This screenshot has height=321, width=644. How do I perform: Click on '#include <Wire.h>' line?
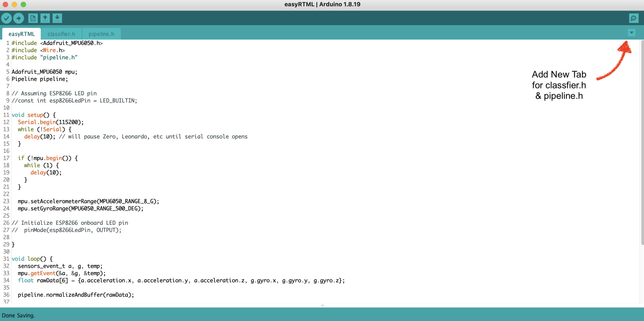(x=38, y=50)
